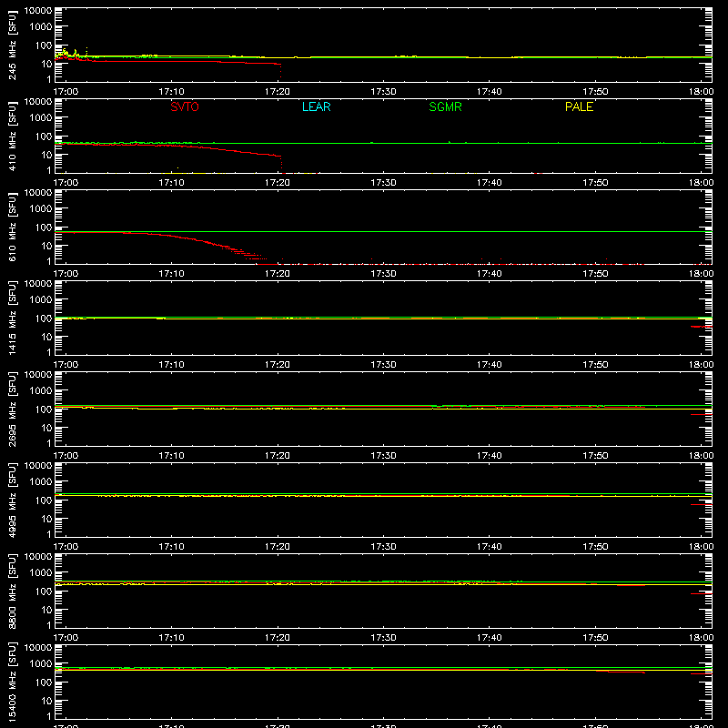The height and width of the screenshot is (728, 728).
Task: Click the yellow PALE legend label
Action: [579, 106]
